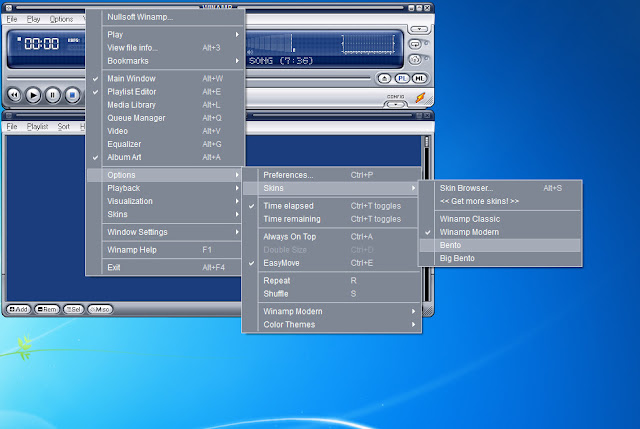
Task: Enable Repeat in the options submenu
Action: (332, 281)
